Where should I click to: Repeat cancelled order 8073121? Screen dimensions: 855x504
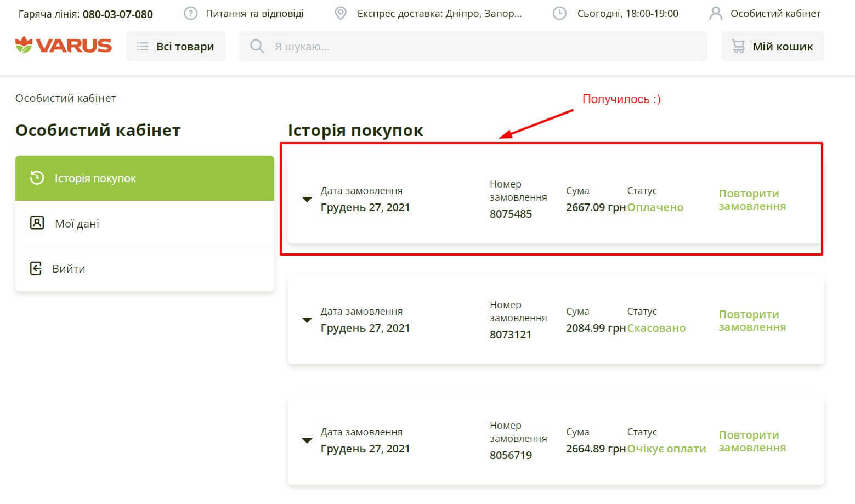(x=752, y=320)
